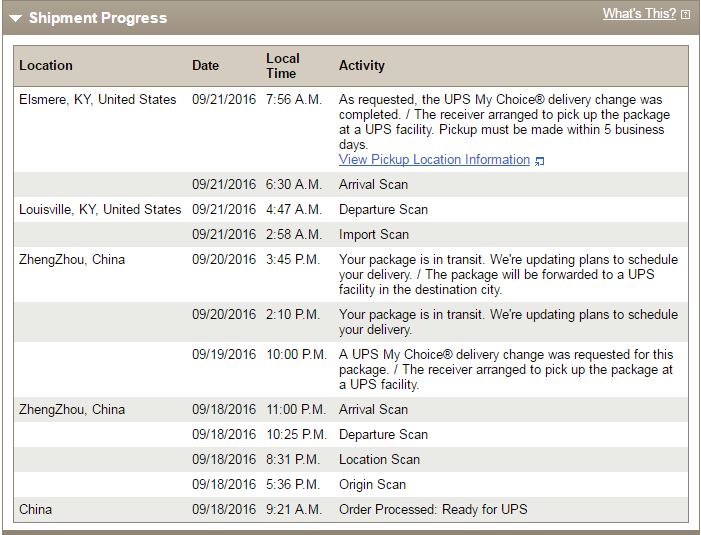Click the popup icon after pickup location link
This screenshot has height=535, width=701.
coord(540,161)
